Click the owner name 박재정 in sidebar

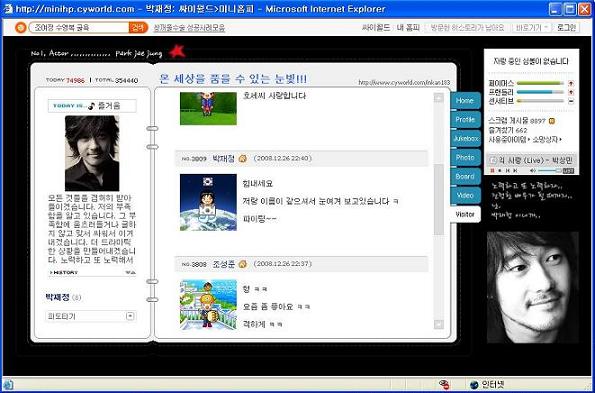point(57,297)
